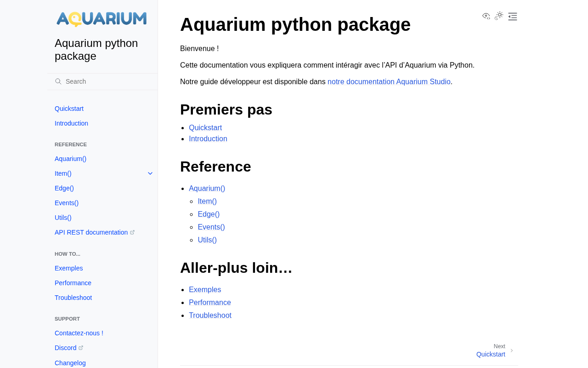Follow the 'notre documentation Aquarium Studio' link
Image resolution: width=588 pixels, height=368 pixels.
(389, 81)
